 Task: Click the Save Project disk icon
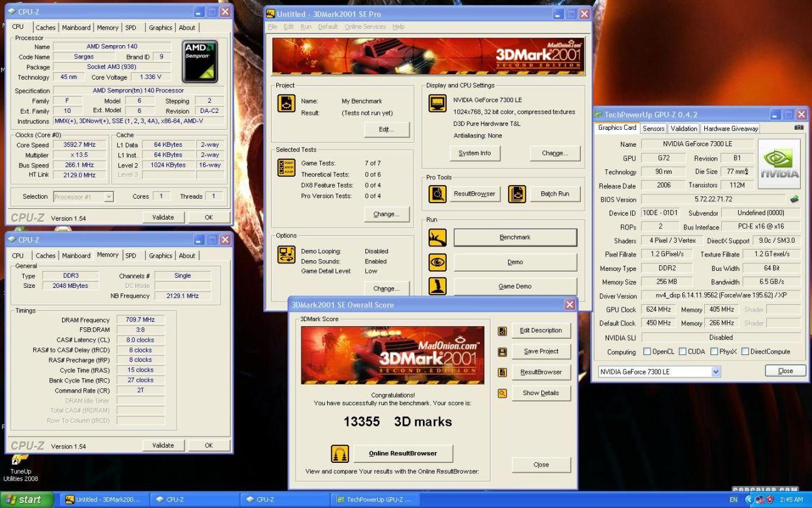point(502,352)
